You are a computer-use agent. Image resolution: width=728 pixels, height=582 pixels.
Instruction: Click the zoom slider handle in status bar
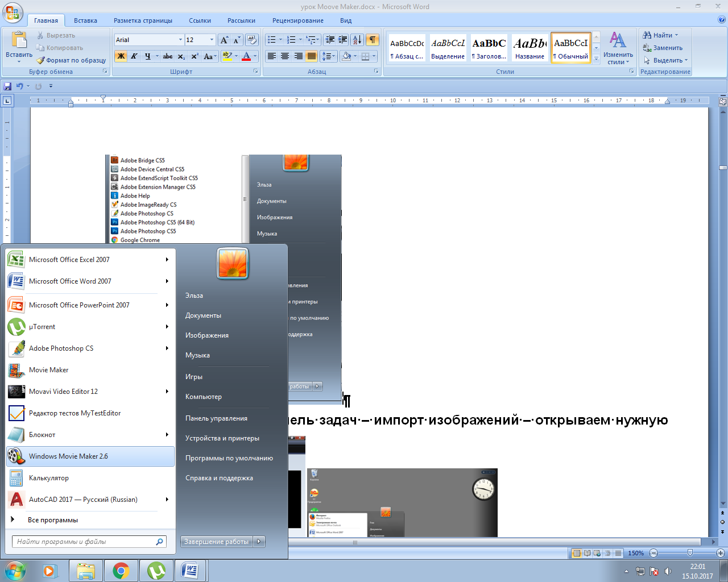pyautogui.click(x=690, y=553)
